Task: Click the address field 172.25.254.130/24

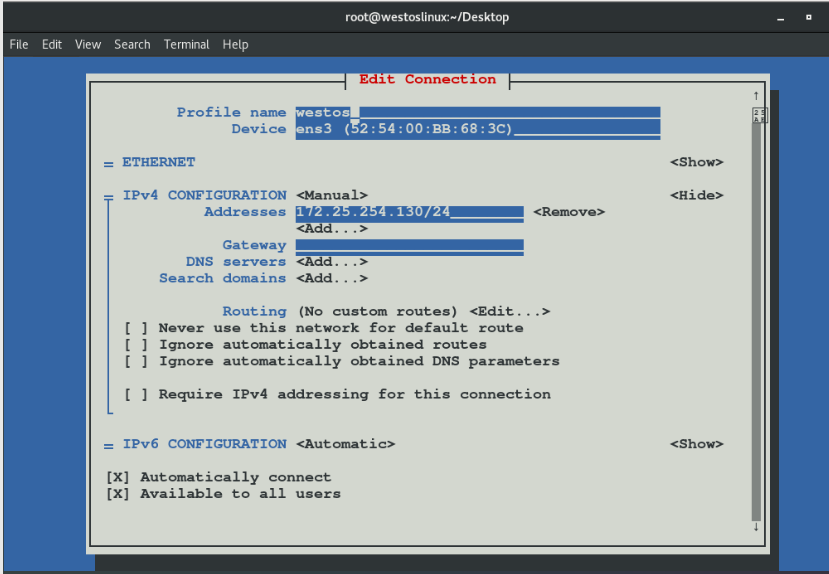Action: tap(410, 212)
